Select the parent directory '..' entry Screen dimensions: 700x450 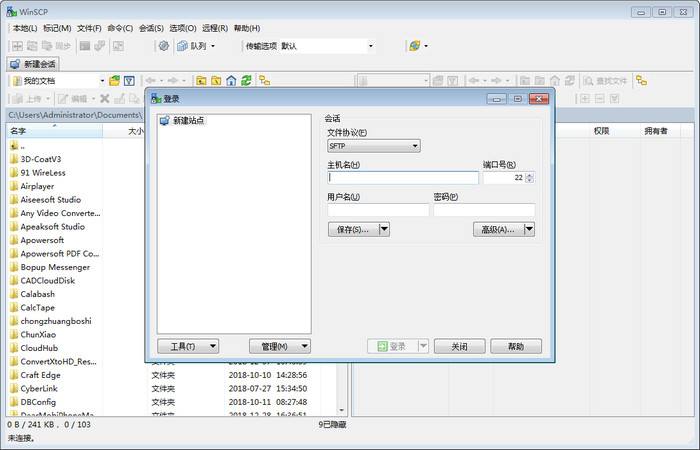(x=18, y=146)
